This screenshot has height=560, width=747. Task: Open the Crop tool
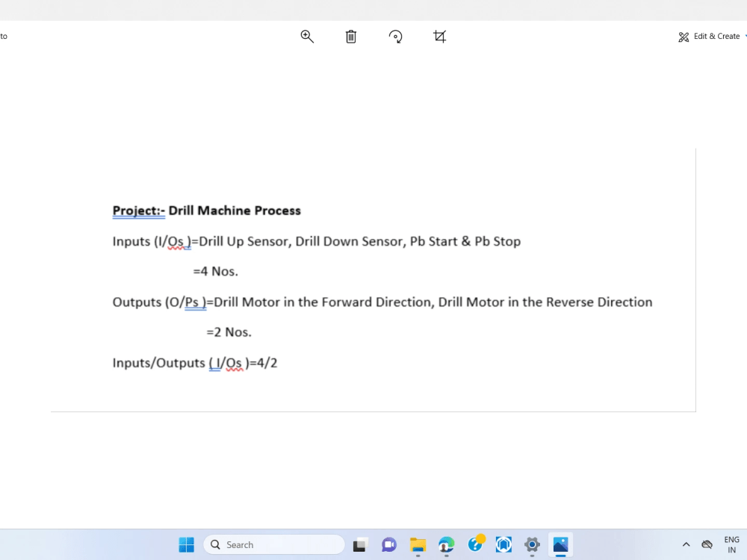tap(439, 36)
